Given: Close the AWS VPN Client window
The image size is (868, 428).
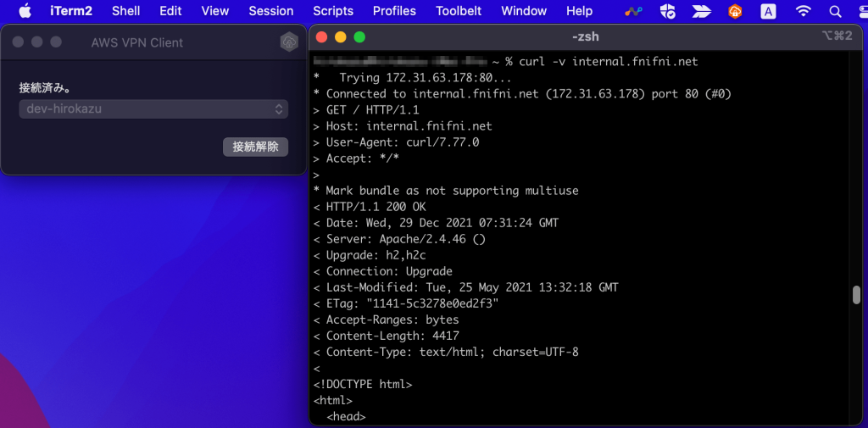Looking at the screenshot, I should [19, 42].
